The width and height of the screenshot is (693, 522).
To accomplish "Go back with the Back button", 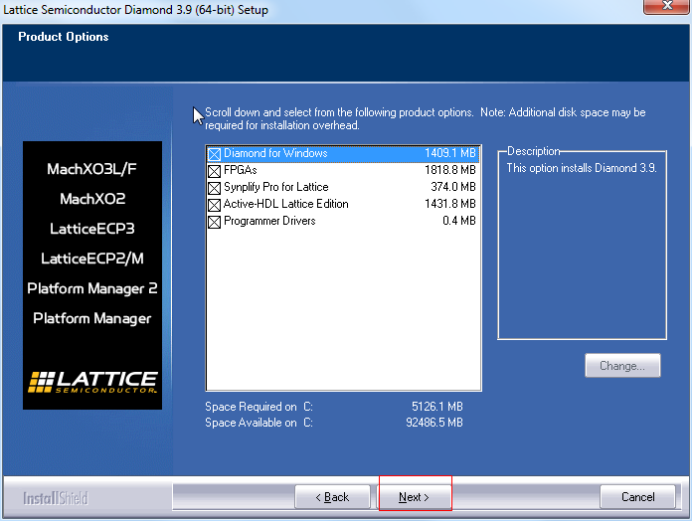I will pyautogui.click(x=332, y=497).
